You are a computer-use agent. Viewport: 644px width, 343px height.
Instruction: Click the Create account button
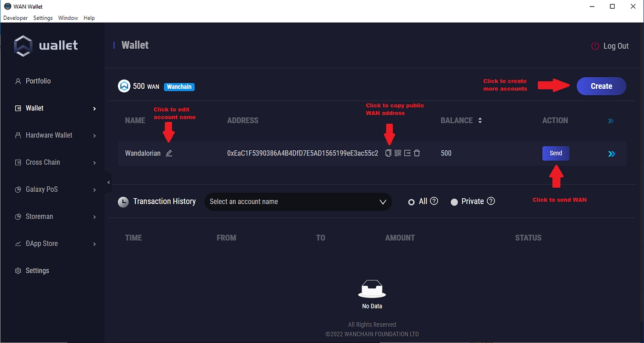pos(601,86)
